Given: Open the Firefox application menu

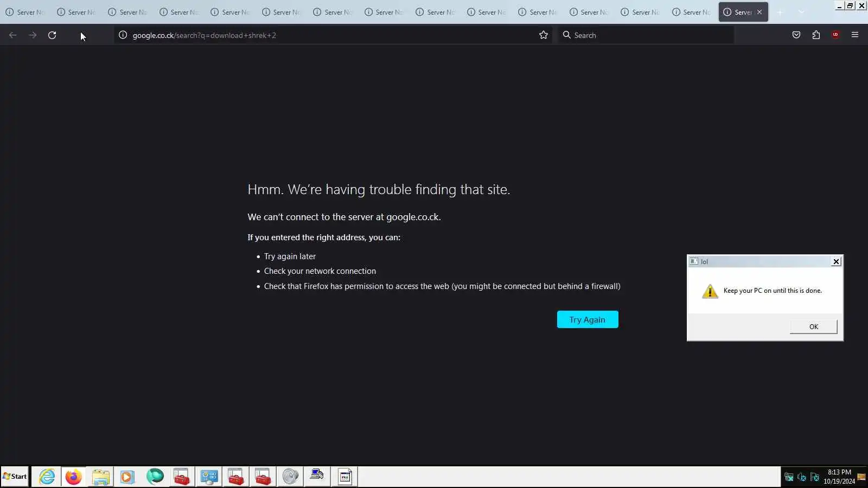Looking at the screenshot, I should (x=855, y=35).
